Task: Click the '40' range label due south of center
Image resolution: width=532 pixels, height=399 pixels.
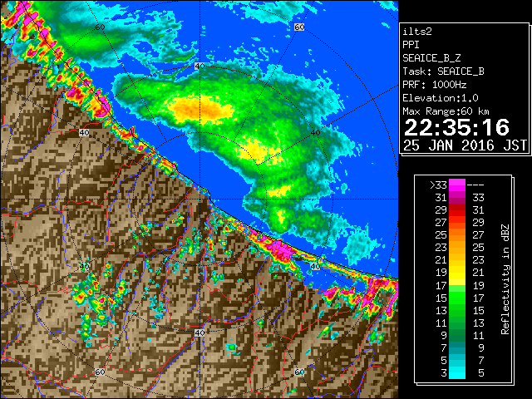Action: coord(199,332)
